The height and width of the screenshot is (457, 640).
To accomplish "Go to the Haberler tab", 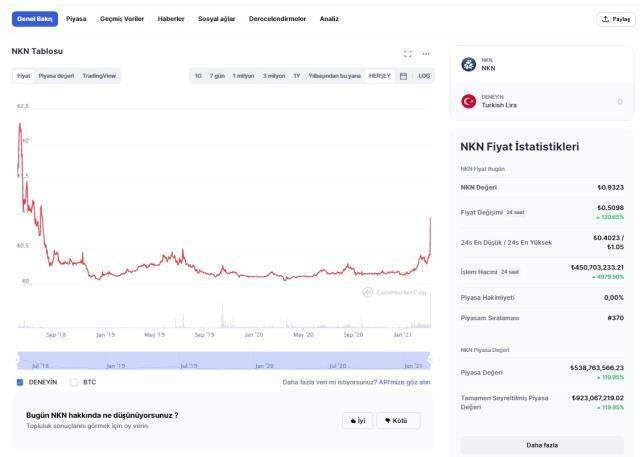I will pos(171,19).
